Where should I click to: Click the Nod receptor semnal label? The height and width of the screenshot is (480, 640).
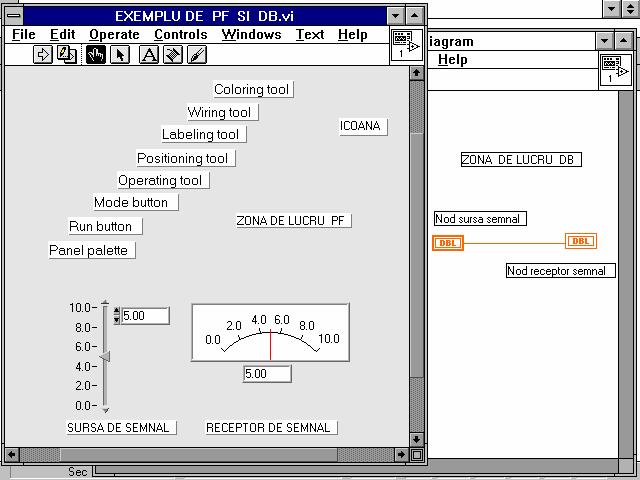point(561,271)
